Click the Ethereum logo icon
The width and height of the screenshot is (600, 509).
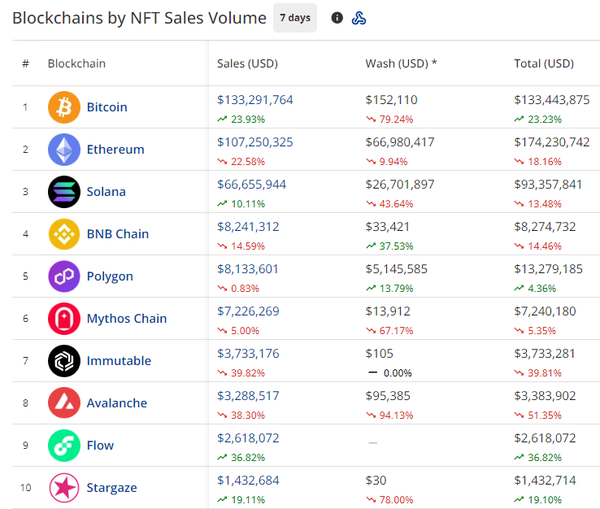tap(64, 149)
